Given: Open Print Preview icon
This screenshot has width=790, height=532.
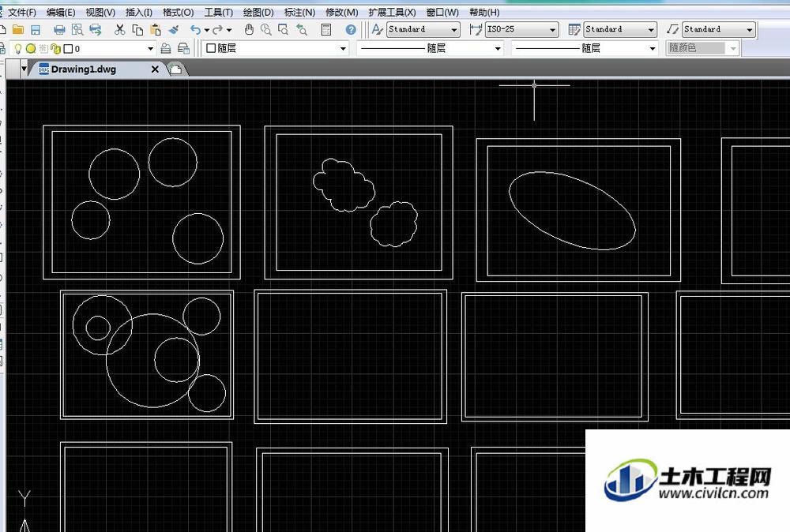Looking at the screenshot, I should (x=77, y=30).
